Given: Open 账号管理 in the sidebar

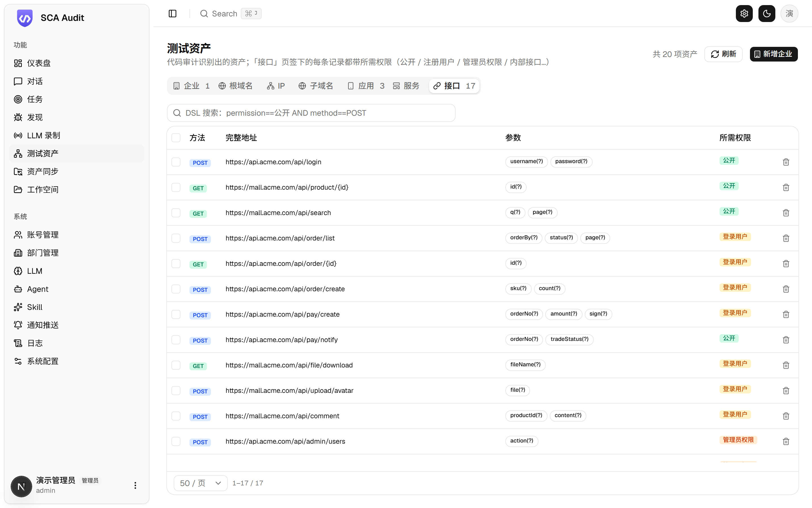Looking at the screenshot, I should [76, 235].
